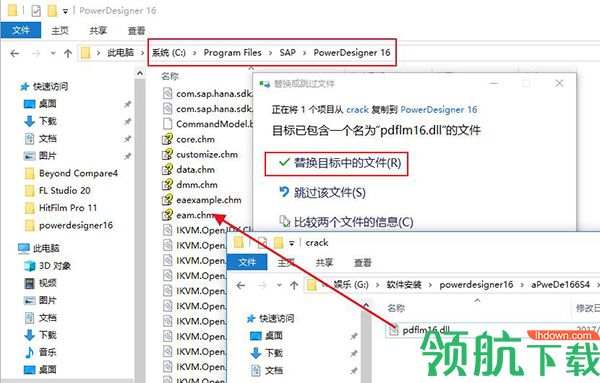Open the 查看 ribbon tab in PowerDesigner window
Image resolution: width=600 pixels, height=383 pixels.
click(x=136, y=31)
